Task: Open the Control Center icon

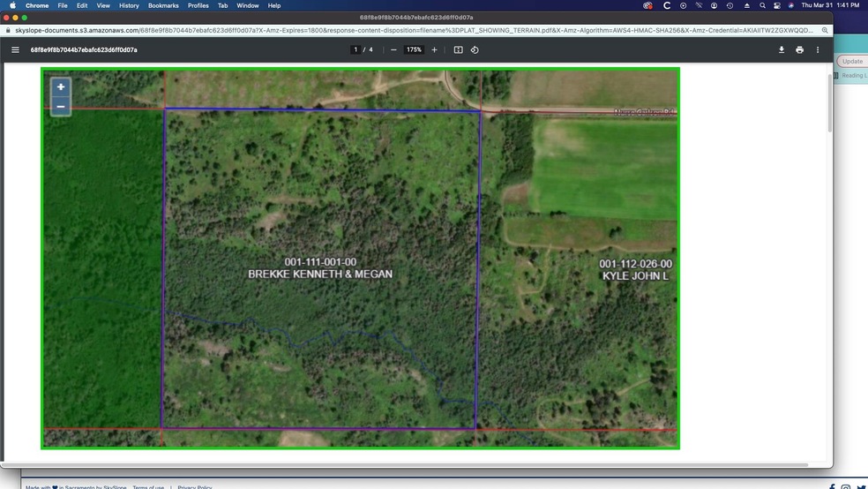Action: pyautogui.click(x=777, y=5)
